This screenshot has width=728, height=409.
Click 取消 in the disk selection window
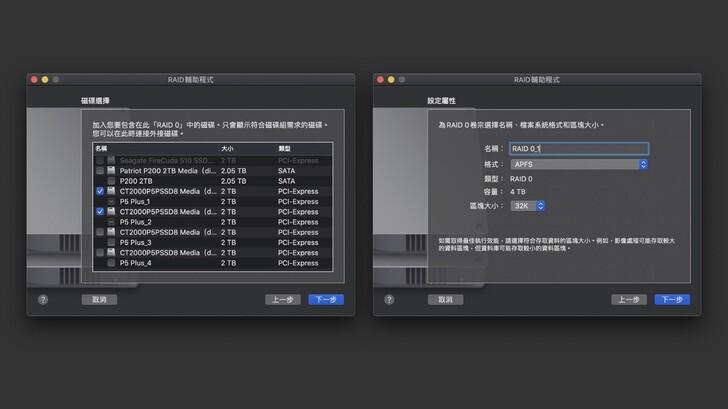click(x=98, y=299)
